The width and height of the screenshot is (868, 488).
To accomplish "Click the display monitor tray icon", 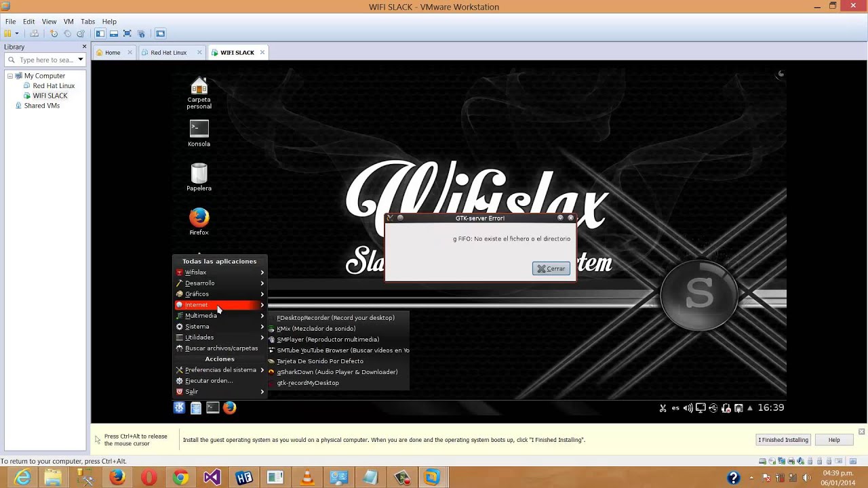I will pyautogui.click(x=701, y=408).
